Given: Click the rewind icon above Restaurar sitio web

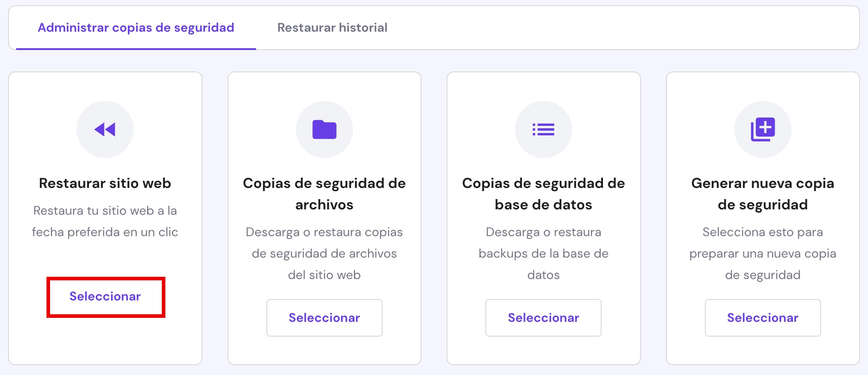Looking at the screenshot, I should click(105, 129).
